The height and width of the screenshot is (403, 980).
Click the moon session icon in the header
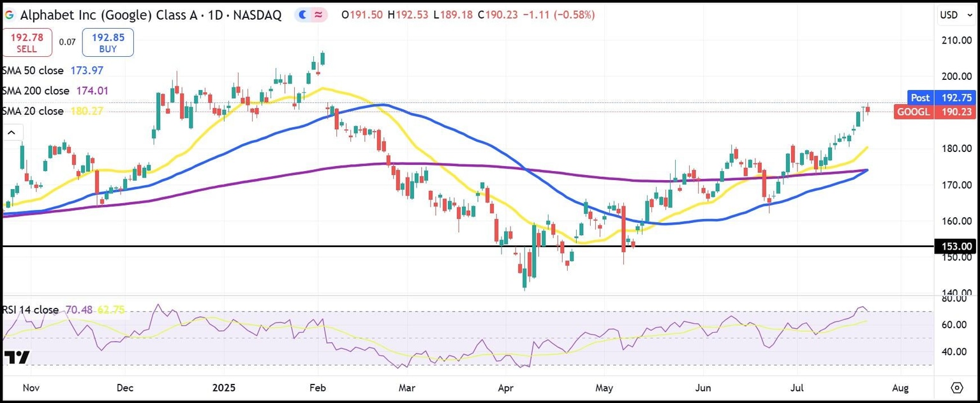(x=302, y=15)
